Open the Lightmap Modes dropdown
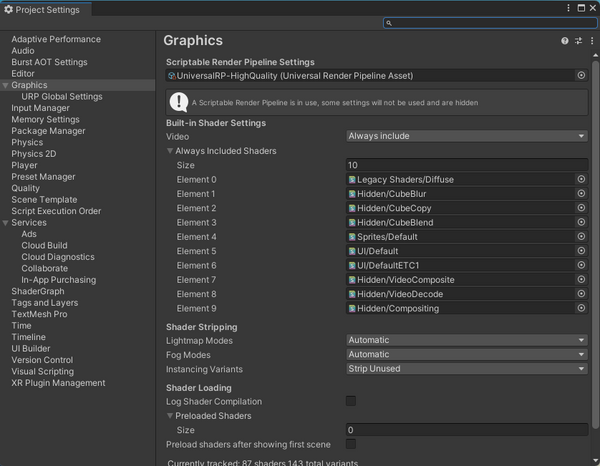 (x=466, y=340)
